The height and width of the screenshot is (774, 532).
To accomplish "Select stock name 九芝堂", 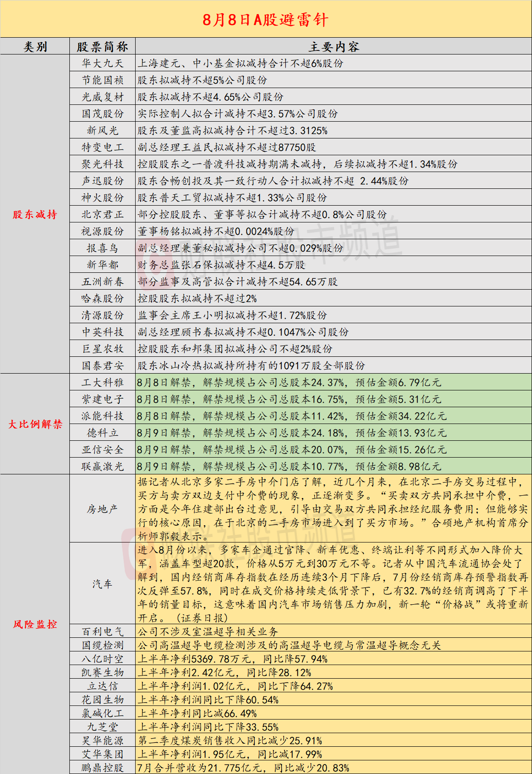I will click(102, 727).
